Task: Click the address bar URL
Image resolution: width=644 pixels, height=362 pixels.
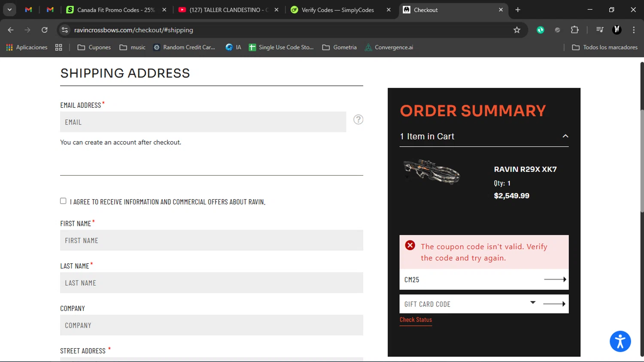Action: 134,30
